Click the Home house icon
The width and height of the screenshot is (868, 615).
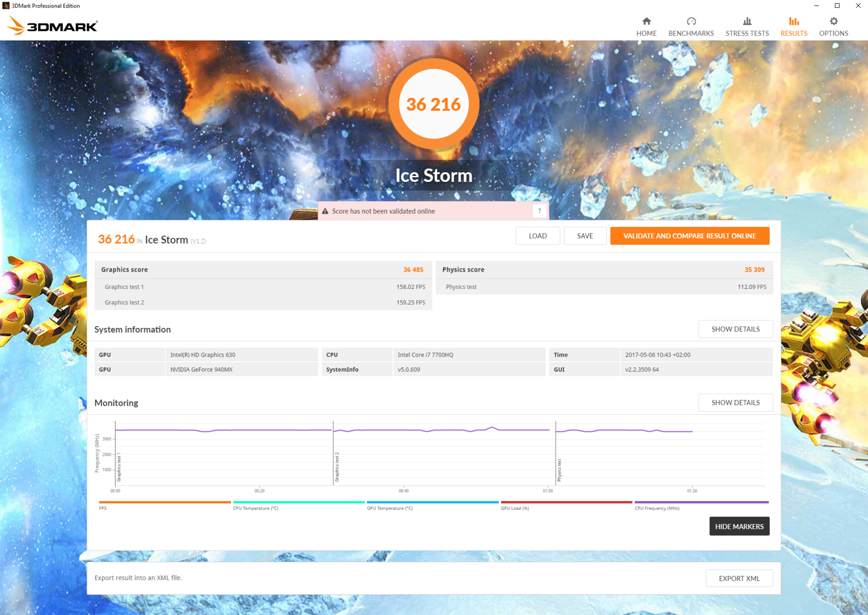pyautogui.click(x=646, y=21)
